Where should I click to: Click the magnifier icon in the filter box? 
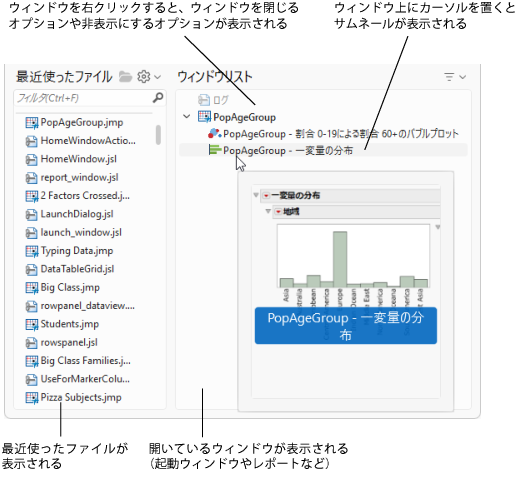[158, 98]
